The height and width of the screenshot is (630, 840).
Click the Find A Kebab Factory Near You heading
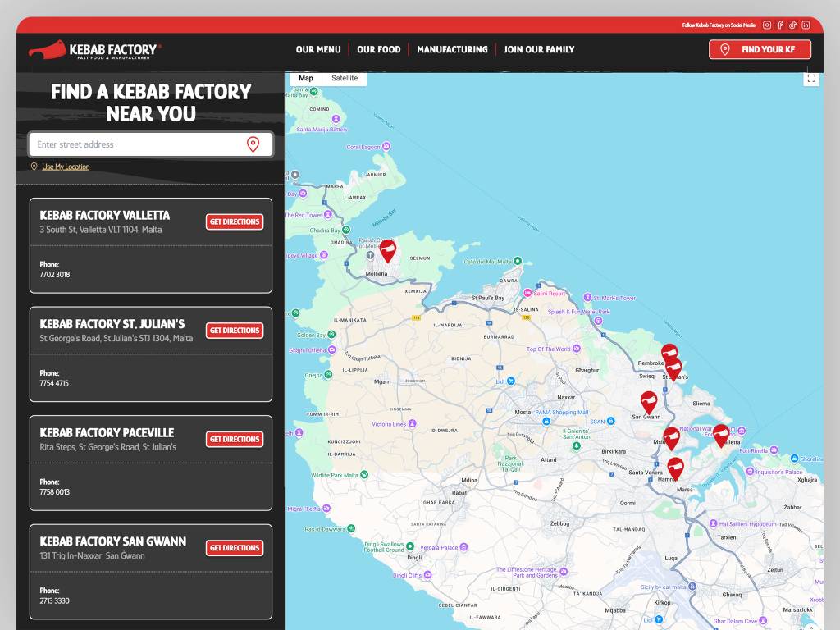pos(151,103)
